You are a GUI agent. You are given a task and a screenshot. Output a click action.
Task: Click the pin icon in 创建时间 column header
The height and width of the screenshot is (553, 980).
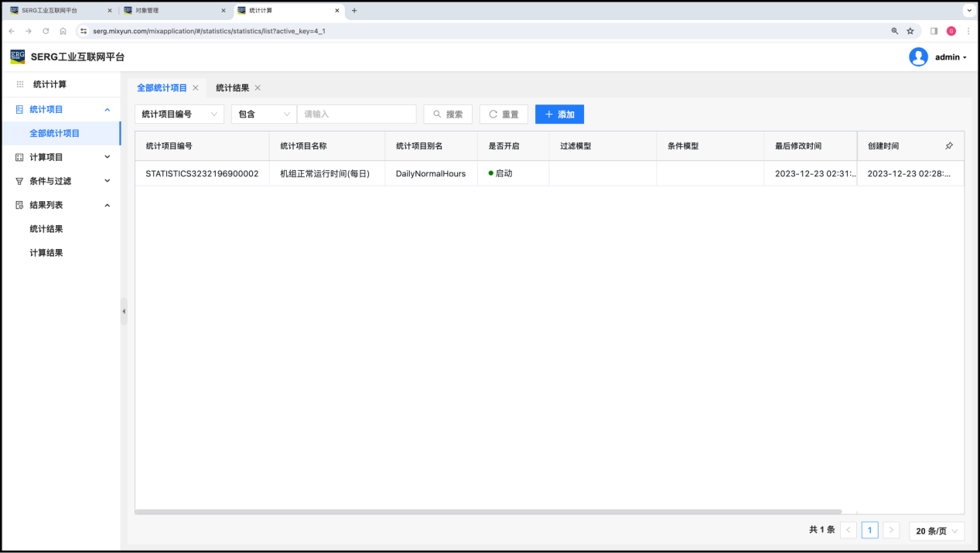point(949,145)
